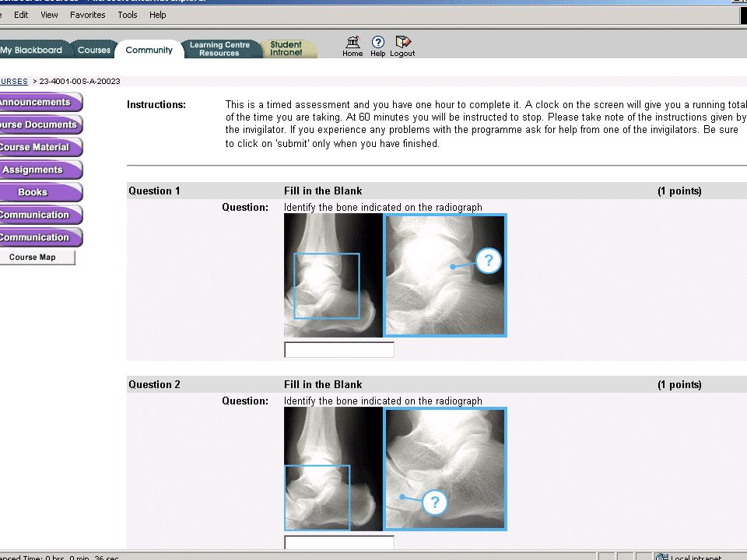
Task: Focus the Question 1 answer field
Action: 339,349
